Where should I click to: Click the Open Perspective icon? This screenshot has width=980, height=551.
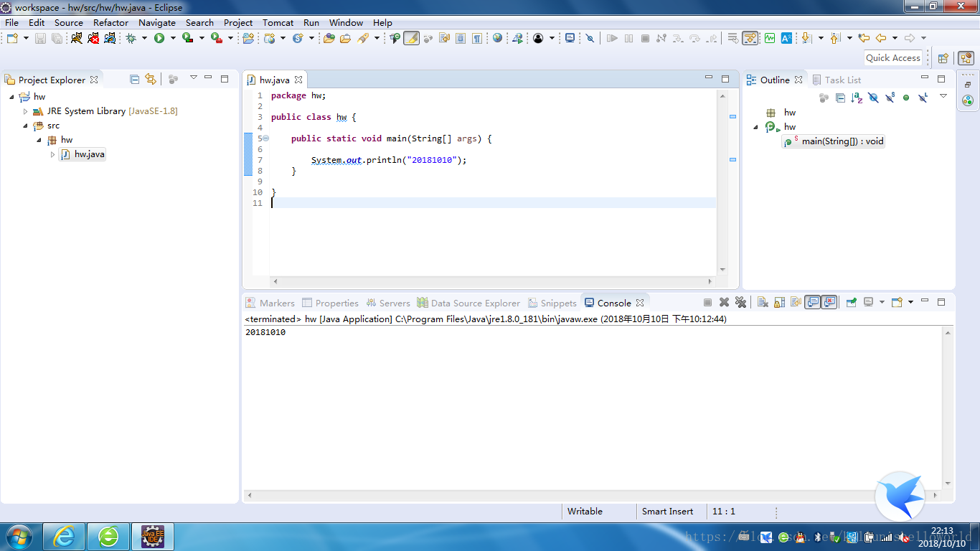click(943, 58)
